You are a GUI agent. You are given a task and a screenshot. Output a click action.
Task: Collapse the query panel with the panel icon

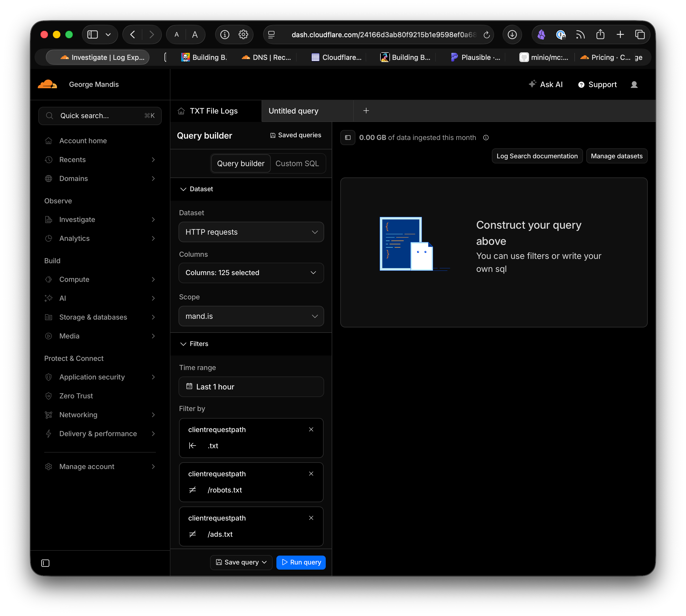coord(348,138)
